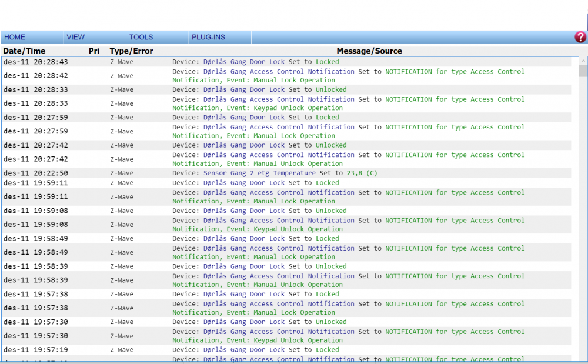Open the Dørlås Gang Access Control Notification link at 20:28:42

(x=279, y=71)
